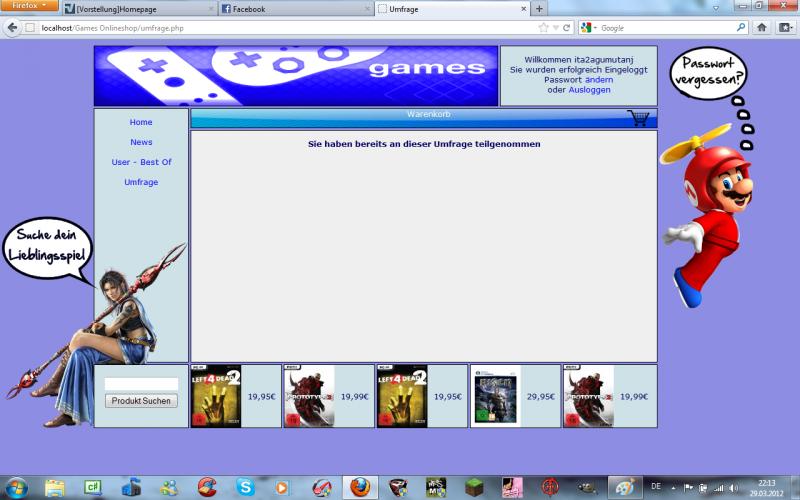Open the News link in sidebar
This screenshot has height=500, width=800.
pos(141,142)
